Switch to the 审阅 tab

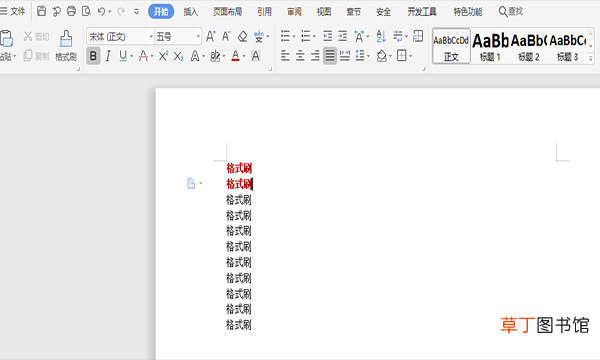pos(294,12)
